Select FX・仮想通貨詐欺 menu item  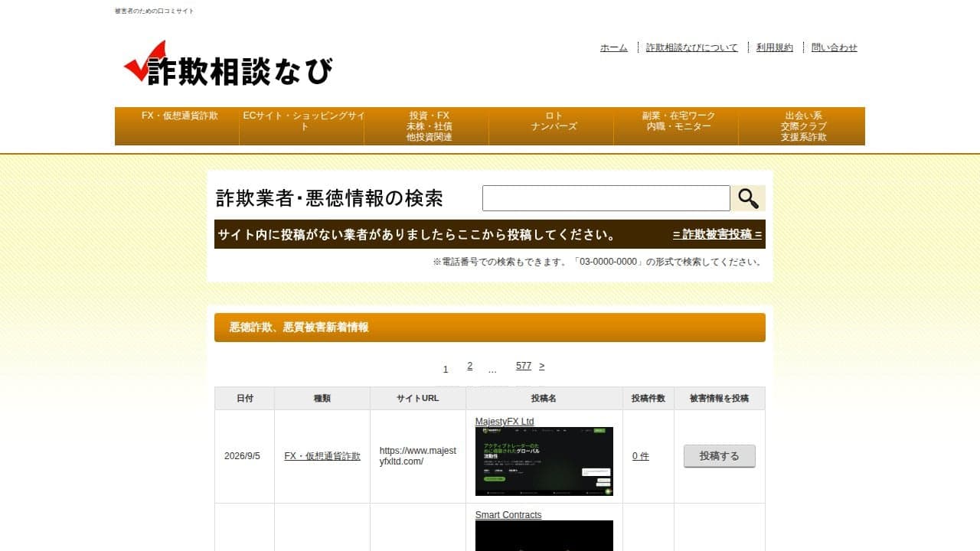pyautogui.click(x=180, y=126)
